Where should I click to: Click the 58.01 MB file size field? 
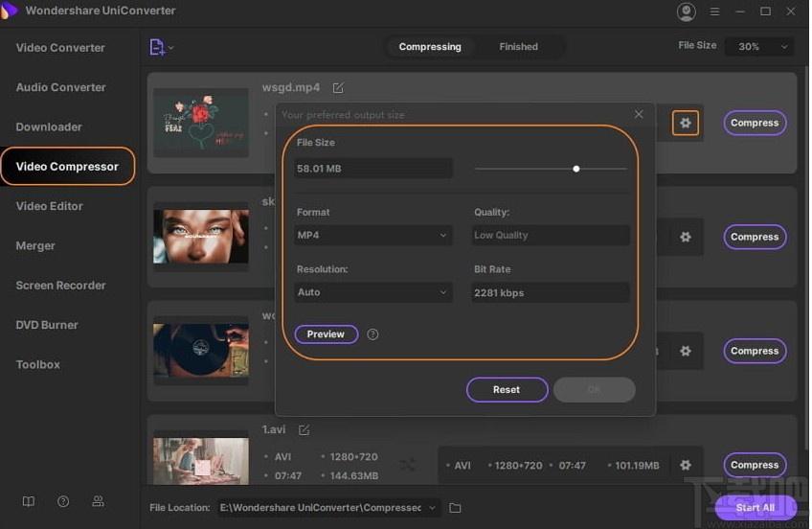[372, 169]
